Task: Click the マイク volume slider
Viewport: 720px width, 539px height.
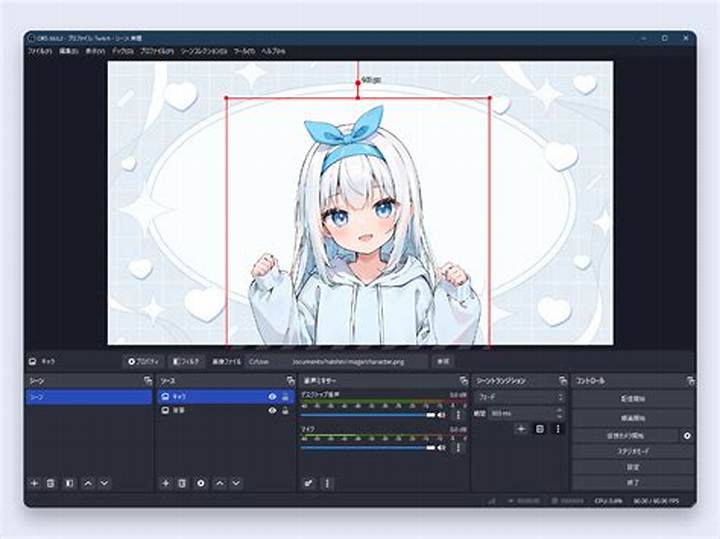Action: (368, 448)
